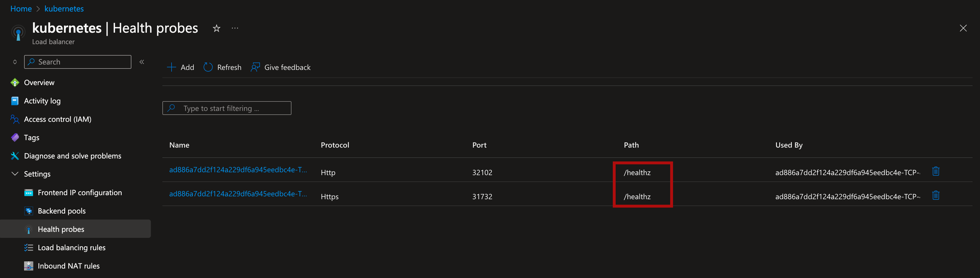Select the Overview icon in sidebar
Screen dimensions: 980x278
14,83
